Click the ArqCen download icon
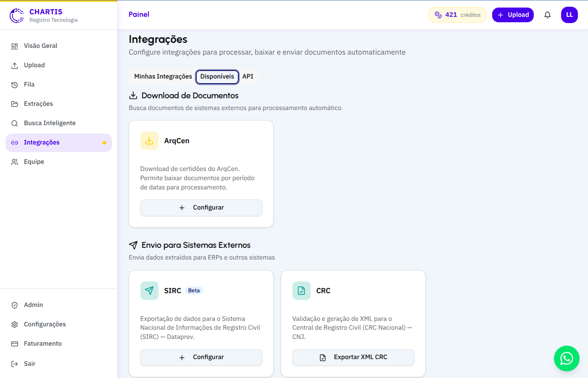588x378 pixels. pyautogui.click(x=149, y=141)
